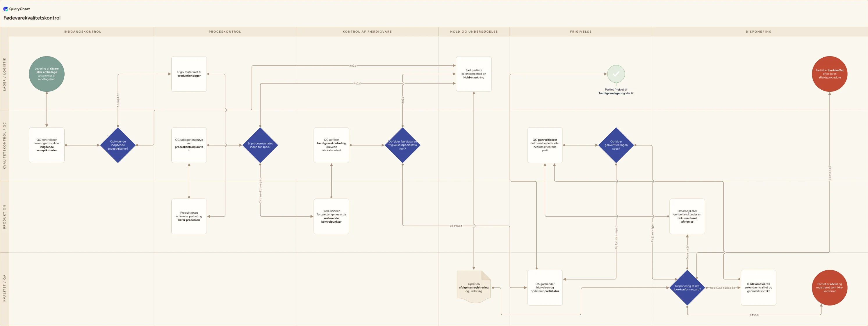Select the HOLD OG UNDERSØGELSE column header
Viewport: 868px width, 326px height.
pyautogui.click(x=474, y=32)
